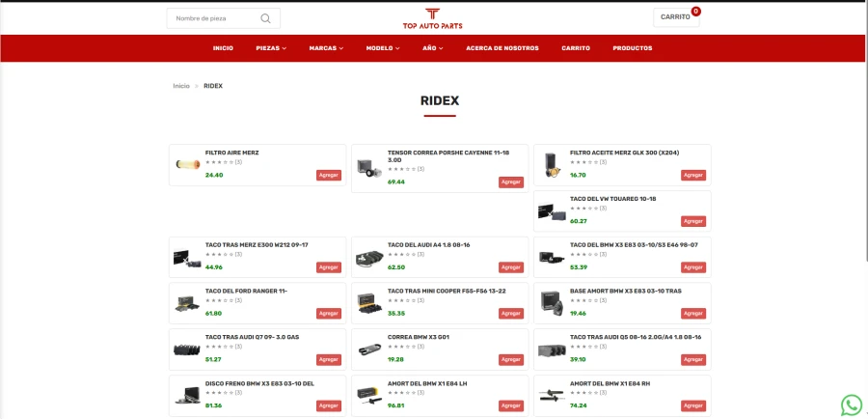Select the 96.81 price text
The width and height of the screenshot is (868, 419).
pyautogui.click(x=396, y=405)
